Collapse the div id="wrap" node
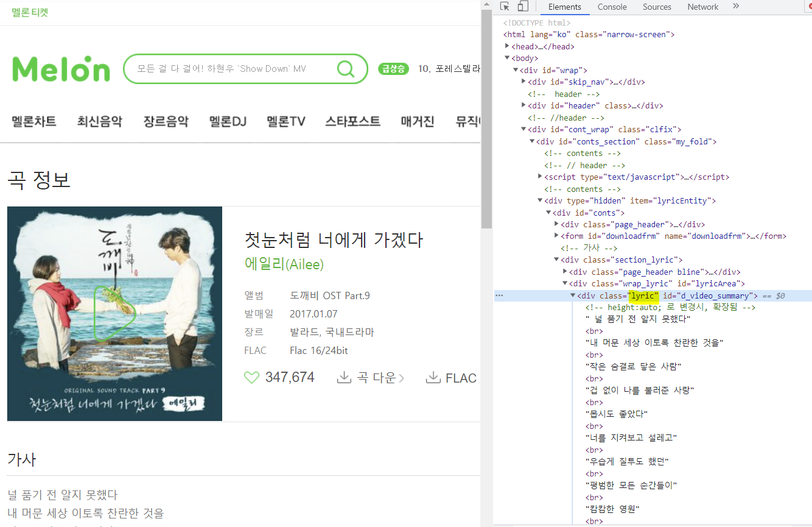The image size is (812, 527). pos(516,70)
